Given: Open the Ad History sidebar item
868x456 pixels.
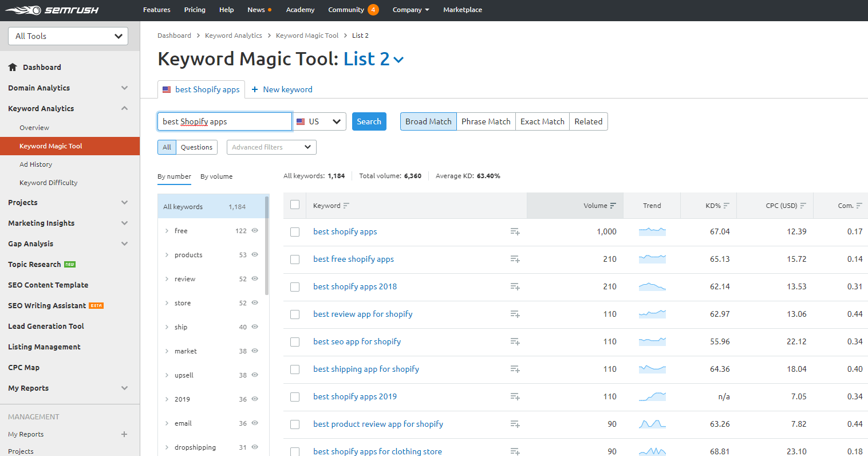Looking at the screenshot, I should [x=35, y=164].
